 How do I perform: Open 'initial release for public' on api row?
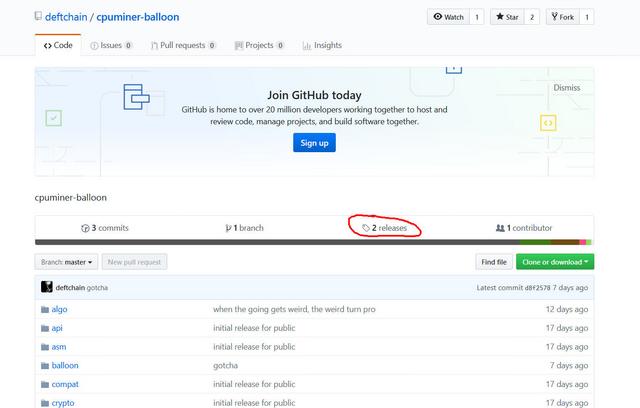pyautogui.click(x=254, y=328)
